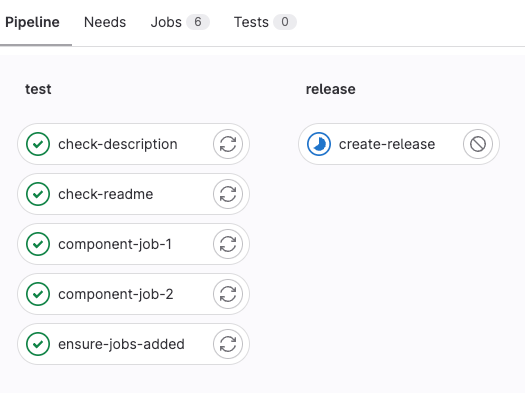Cancel the create-release job
The width and height of the screenshot is (525, 393).
pyautogui.click(x=478, y=144)
